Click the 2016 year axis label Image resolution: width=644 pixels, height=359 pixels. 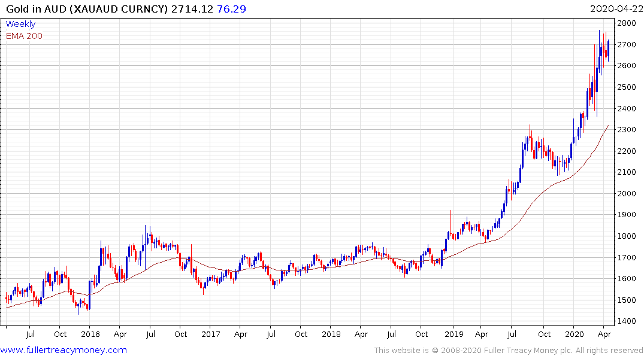[90, 334]
